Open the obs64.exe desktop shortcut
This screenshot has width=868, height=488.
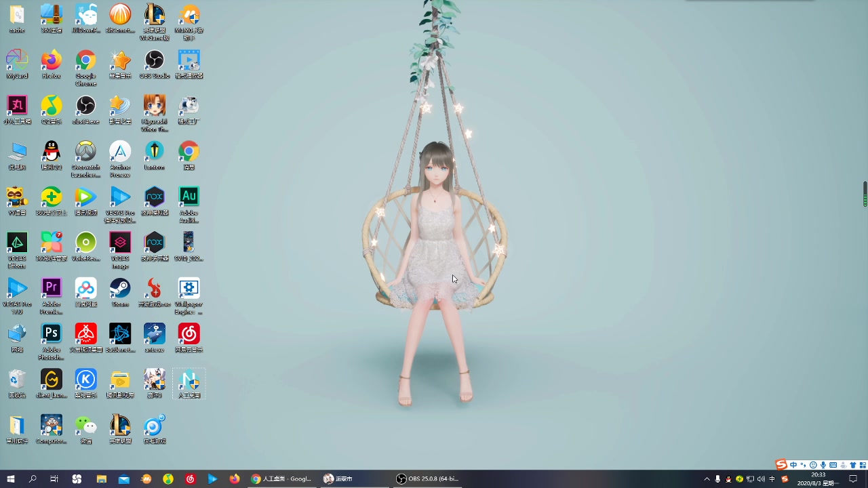pos(85,110)
